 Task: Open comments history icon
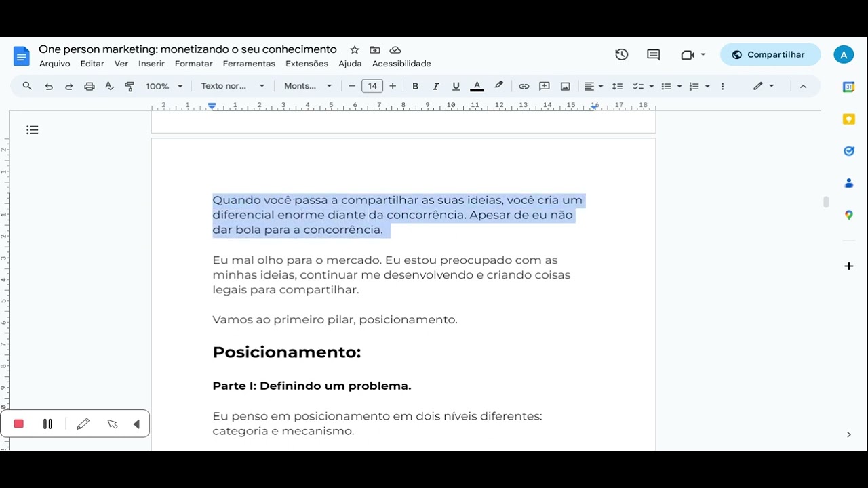pyautogui.click(x=654, y=55)
